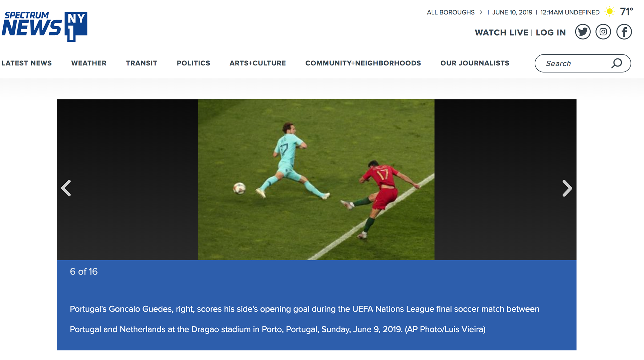Image resolution: width=644 pixels, height=360 pixels.
Task: Click the search magnifying glass icon
Action: (x=616, y=63)
